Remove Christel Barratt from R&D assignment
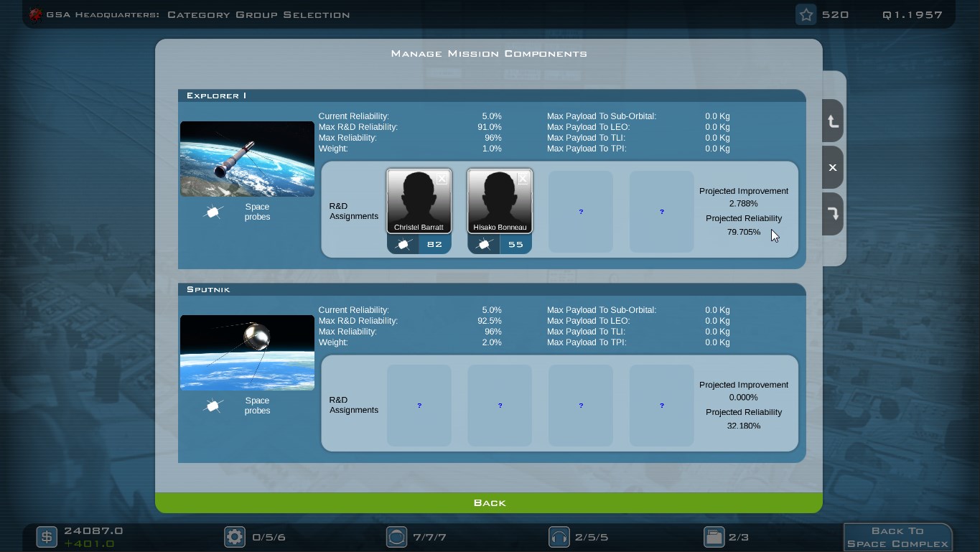The height and width of the screenshot is (552, 980). click(x=442, y=179)
